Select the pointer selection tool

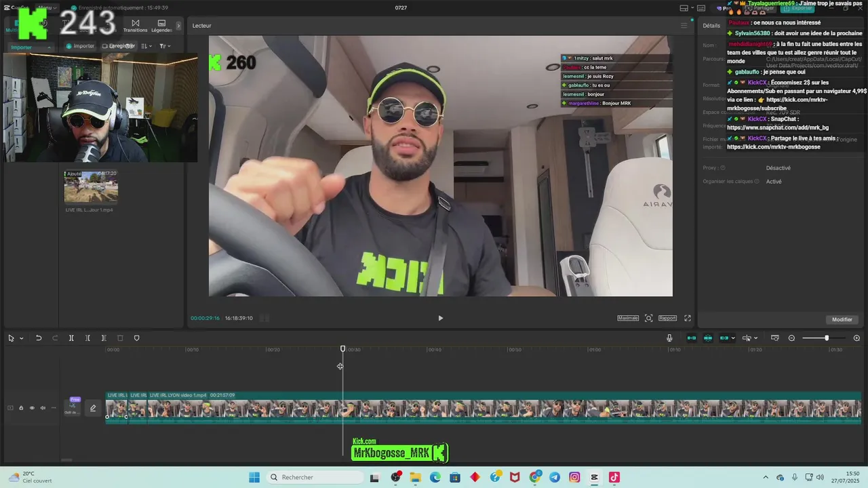(x=11, y=338)
